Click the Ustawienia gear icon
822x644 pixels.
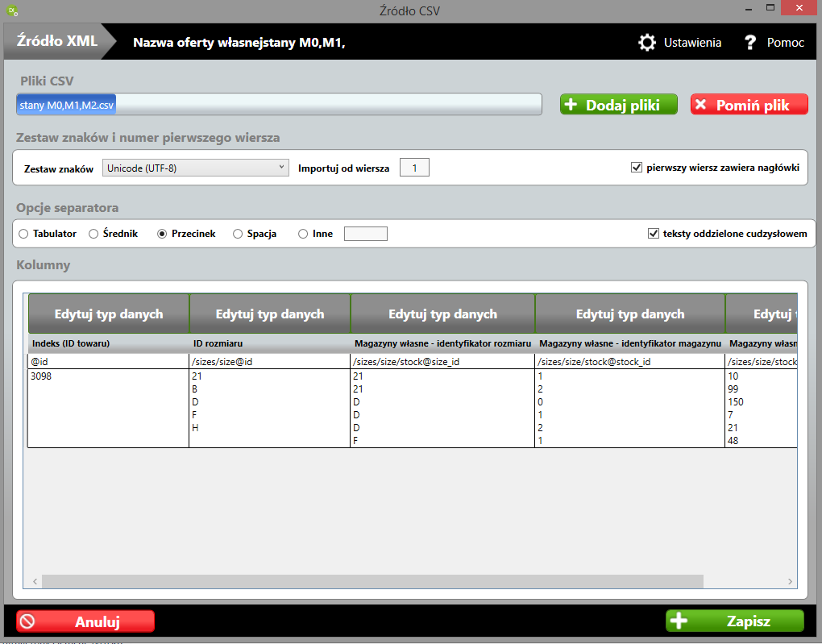pos(646,43)
